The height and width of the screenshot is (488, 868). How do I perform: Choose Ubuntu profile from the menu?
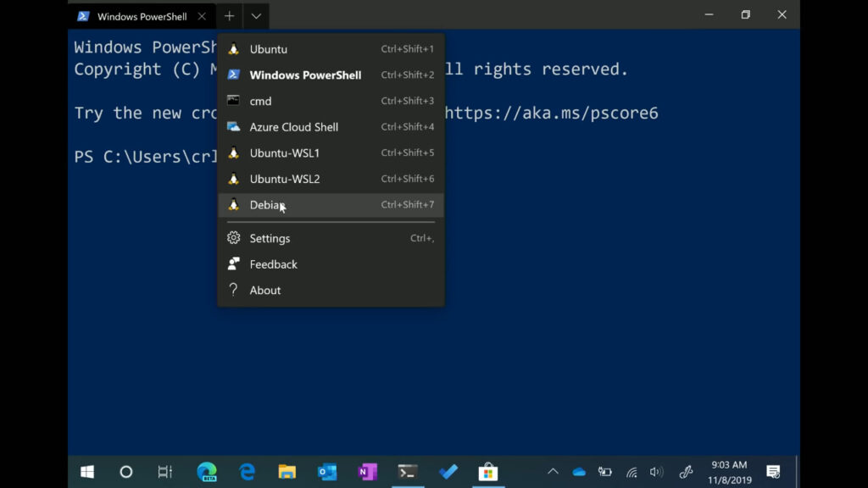coord(331,49)
